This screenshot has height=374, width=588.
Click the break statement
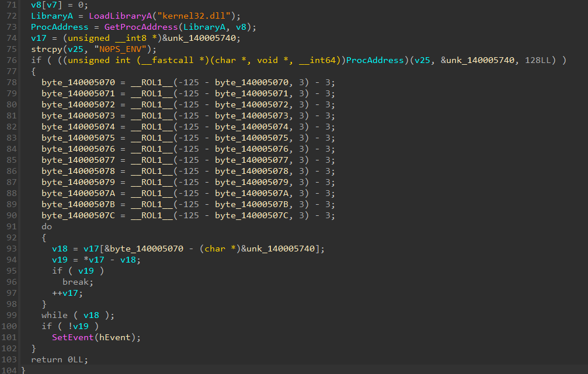click(x=78, y=282)
